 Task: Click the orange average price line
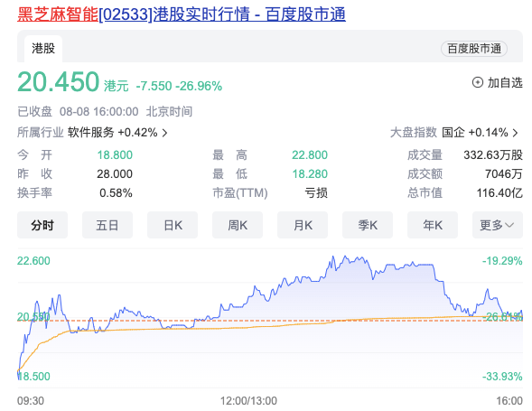(272, 326)
